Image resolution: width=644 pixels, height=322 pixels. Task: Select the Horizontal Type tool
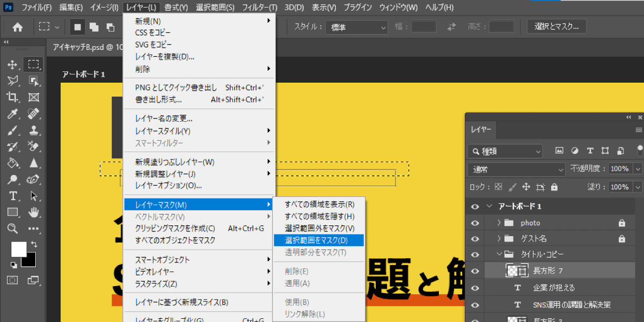(13, 196)
